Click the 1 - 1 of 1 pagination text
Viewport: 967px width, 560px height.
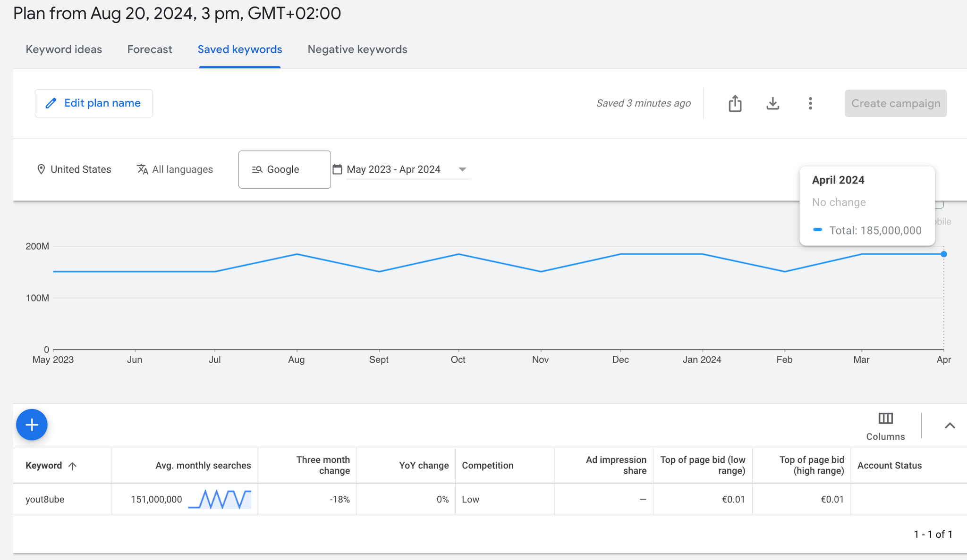pos(933,534)
